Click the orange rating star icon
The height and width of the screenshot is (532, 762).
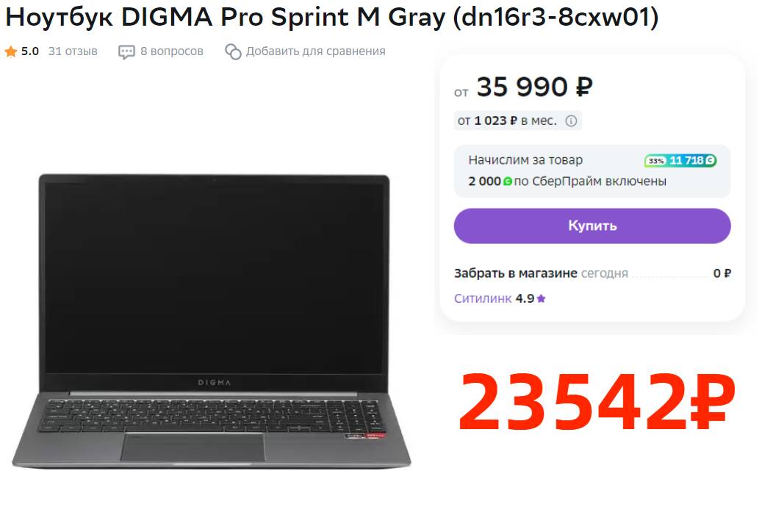click(11, 51)
